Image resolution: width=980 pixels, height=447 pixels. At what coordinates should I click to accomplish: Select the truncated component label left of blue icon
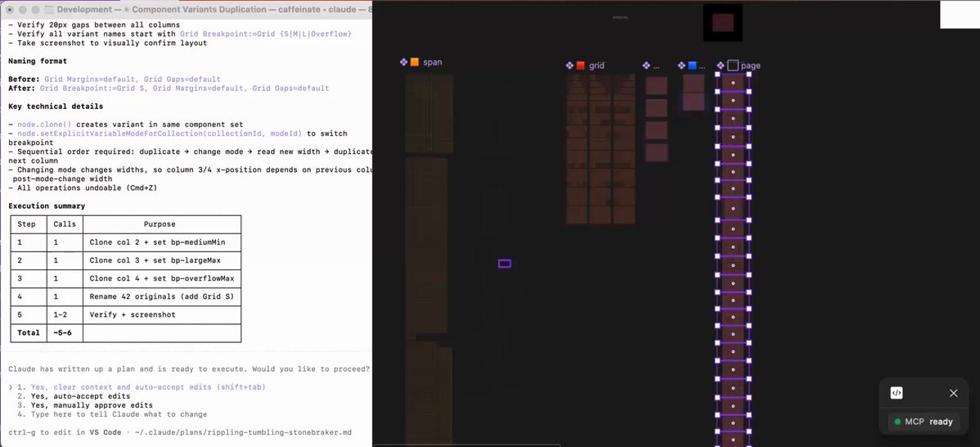[x=656, y=65]
